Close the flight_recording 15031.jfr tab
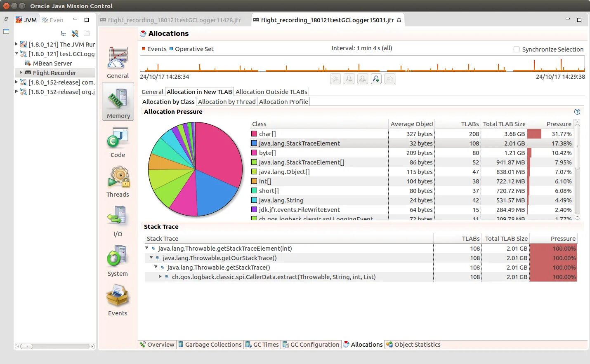Image resolution: width=590 pixels, height=364 pixels. point(399,19)
